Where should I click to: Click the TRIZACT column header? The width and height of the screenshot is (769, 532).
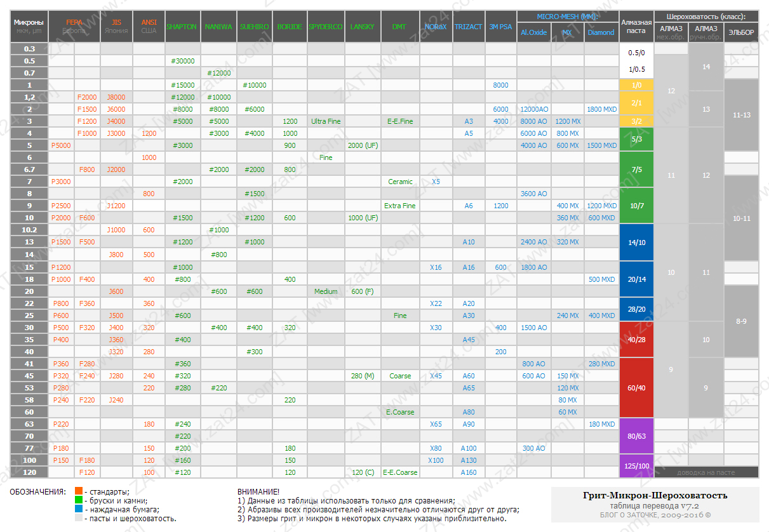[x=468, y=27]
